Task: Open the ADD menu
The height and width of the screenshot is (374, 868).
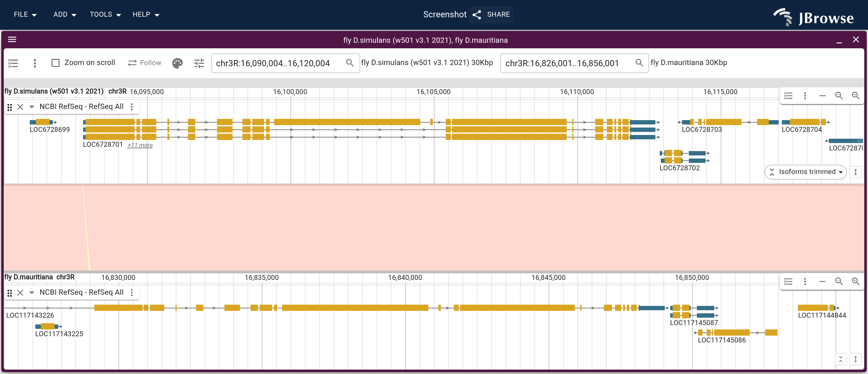Action: click(x=65, y=15)
